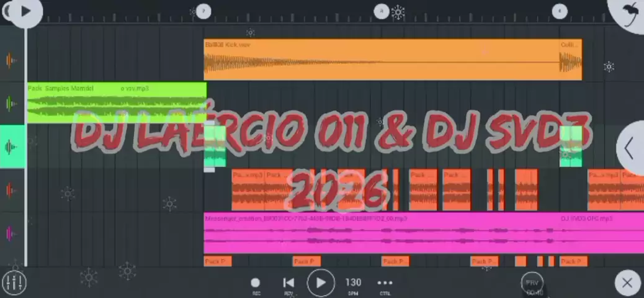Close the panel with the X button
This screenshot has width=644, height=298.
(627, 283)
